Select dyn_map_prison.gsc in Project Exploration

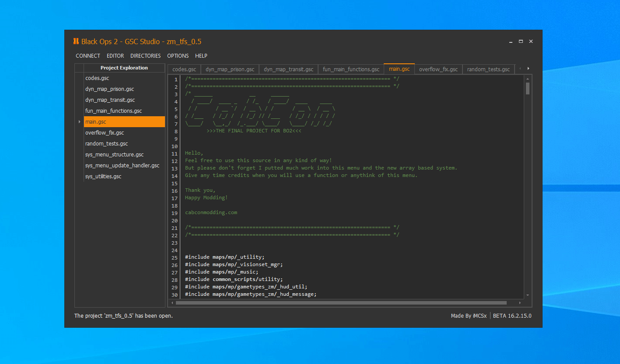pyautogui.click(x=109, y=89)
